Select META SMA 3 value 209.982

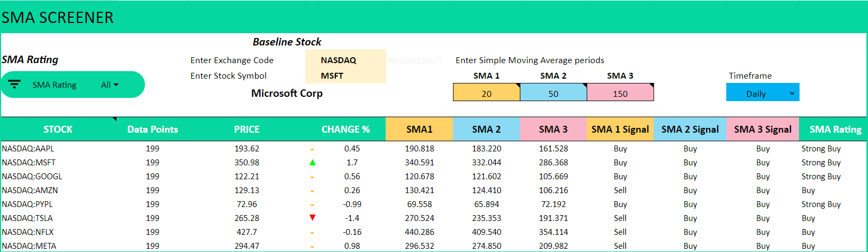coord(554,246)
